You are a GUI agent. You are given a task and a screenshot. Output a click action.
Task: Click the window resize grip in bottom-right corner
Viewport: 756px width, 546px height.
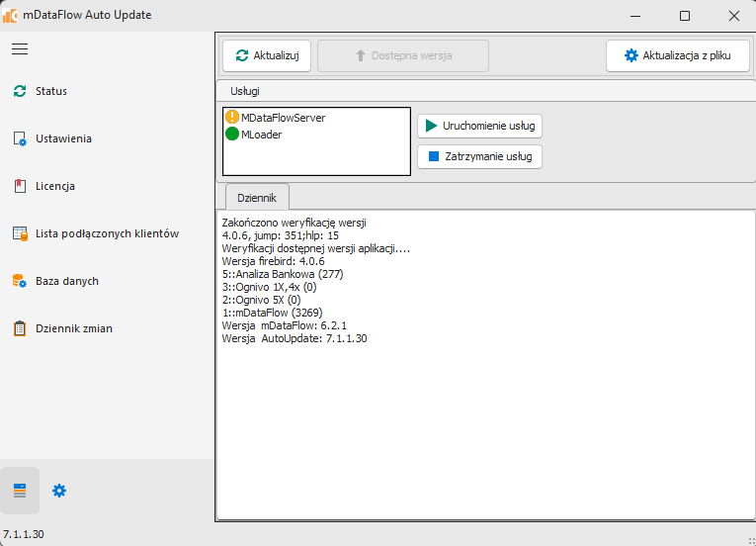click(751, 541)
